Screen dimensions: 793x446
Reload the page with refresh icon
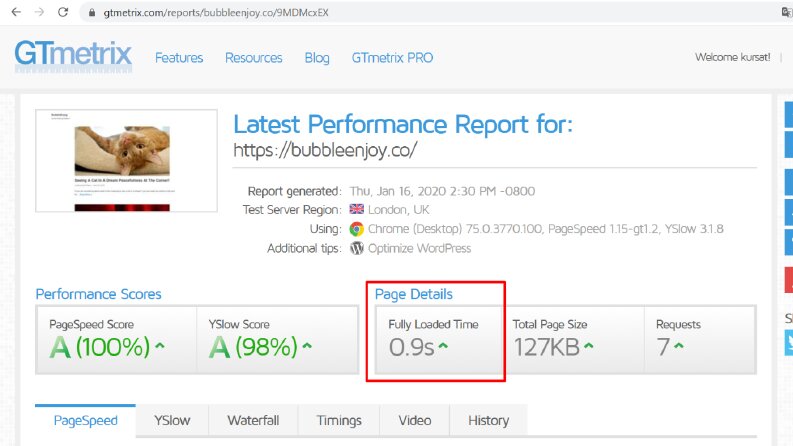click(x=63, y=12)
